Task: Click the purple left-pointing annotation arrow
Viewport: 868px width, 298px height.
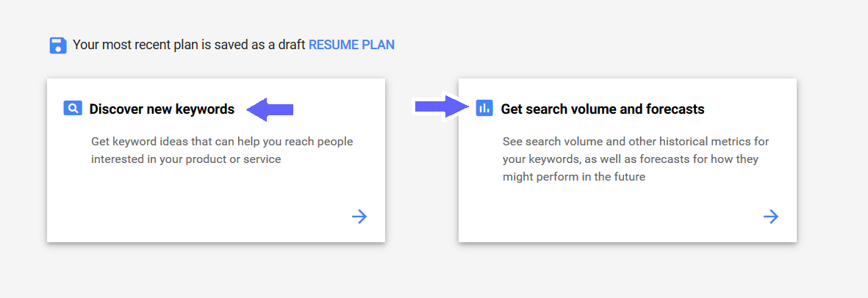Action: [270, 109]
